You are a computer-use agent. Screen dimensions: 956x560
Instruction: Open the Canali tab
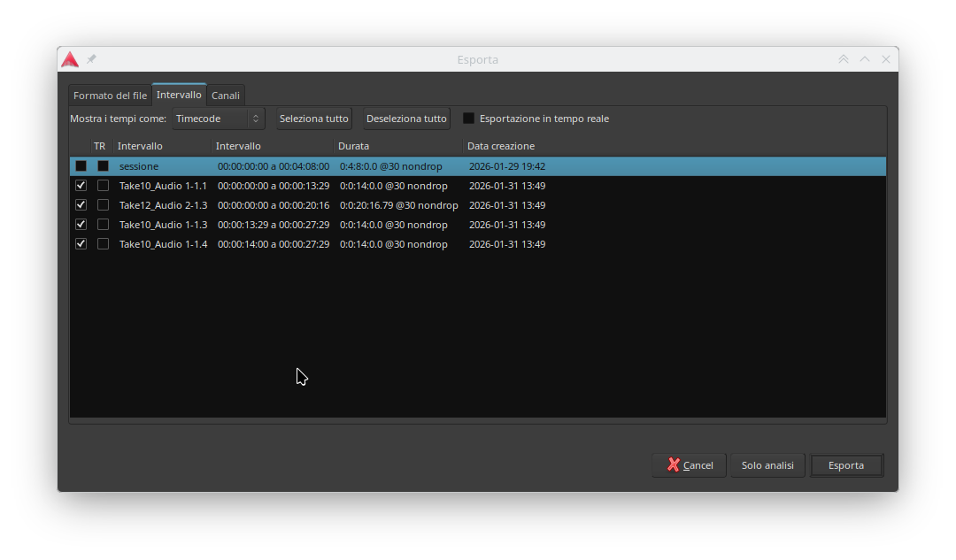click(226, 96)
